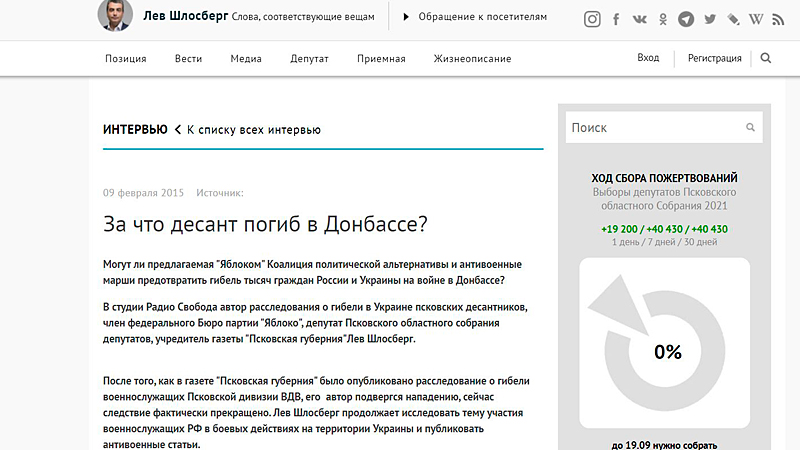Open the Медиа menu
The width and height of the screenshot is (800, 450).
[246, 59]
